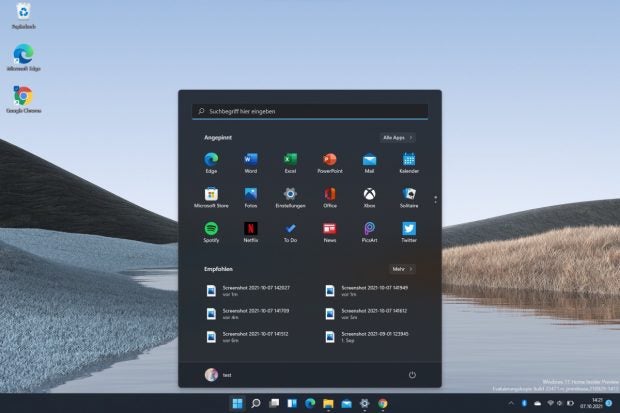Open Screenshot 2021-10-07 141512 file
The width and height of the screenshot is (620, 413).
click(249, 337)
